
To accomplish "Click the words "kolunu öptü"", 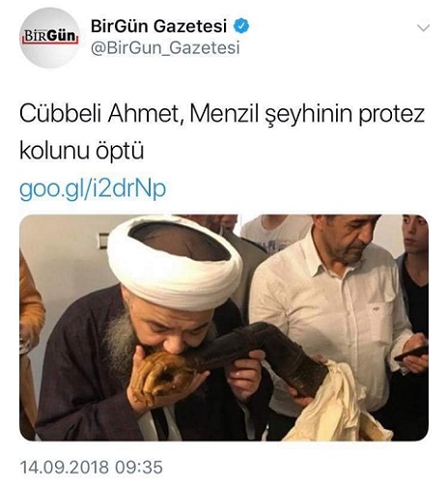I will coord(81,151).
